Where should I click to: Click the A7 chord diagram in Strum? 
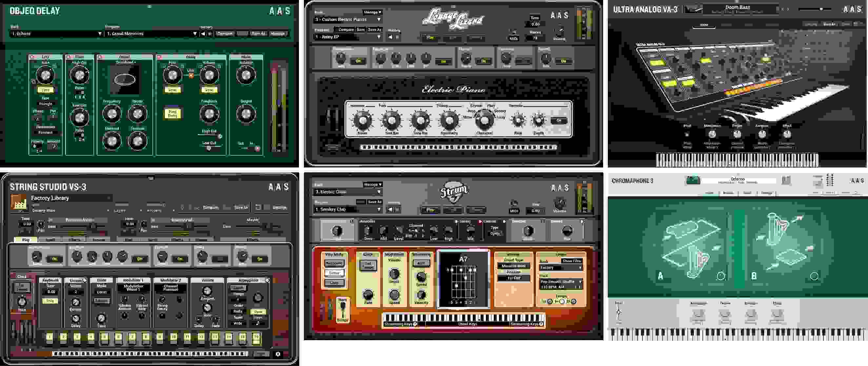pyautogui.click(x=463, y=281)
